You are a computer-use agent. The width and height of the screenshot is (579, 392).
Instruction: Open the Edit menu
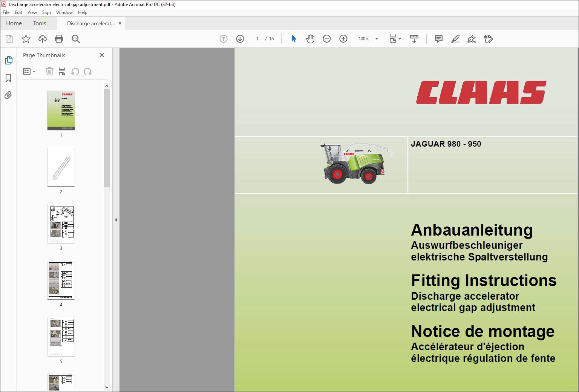click(18, 12)
